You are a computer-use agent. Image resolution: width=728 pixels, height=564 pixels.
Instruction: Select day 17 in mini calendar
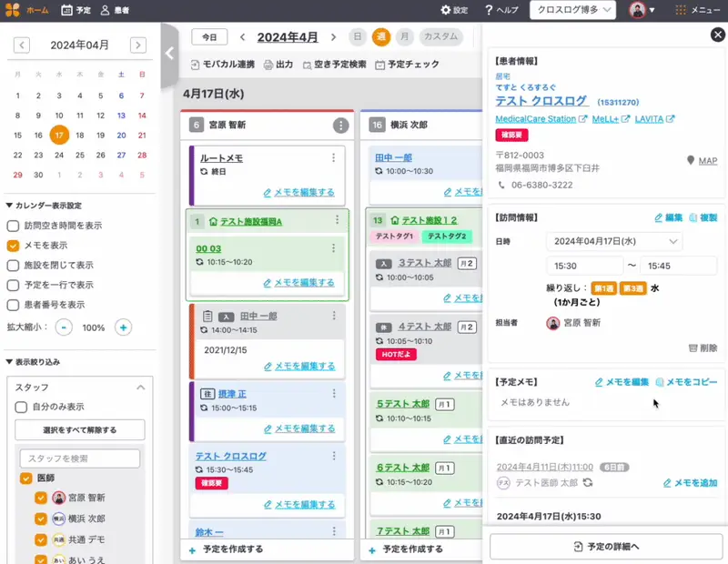click(x=59, y=135)
